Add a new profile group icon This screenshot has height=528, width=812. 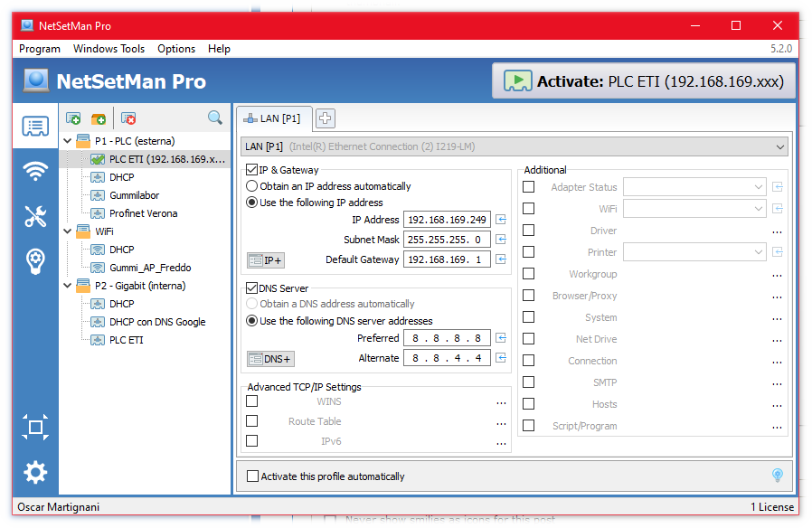(99, 118)
